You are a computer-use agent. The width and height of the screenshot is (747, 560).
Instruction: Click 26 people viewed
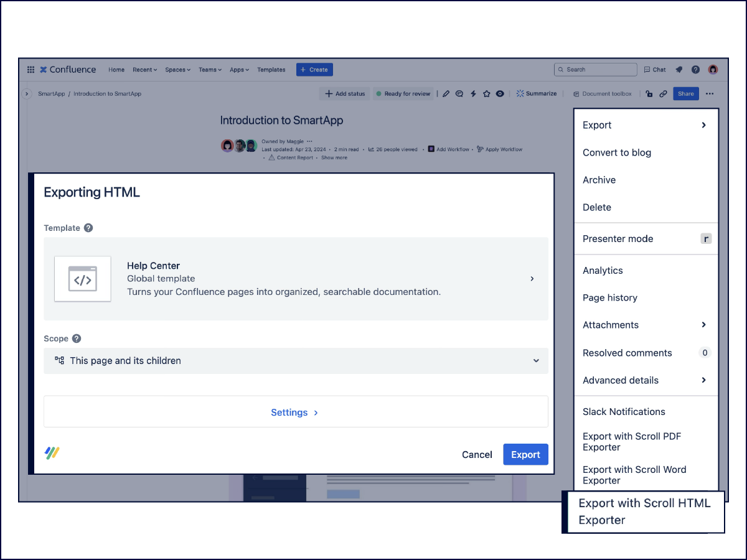(x=393, y=149)
